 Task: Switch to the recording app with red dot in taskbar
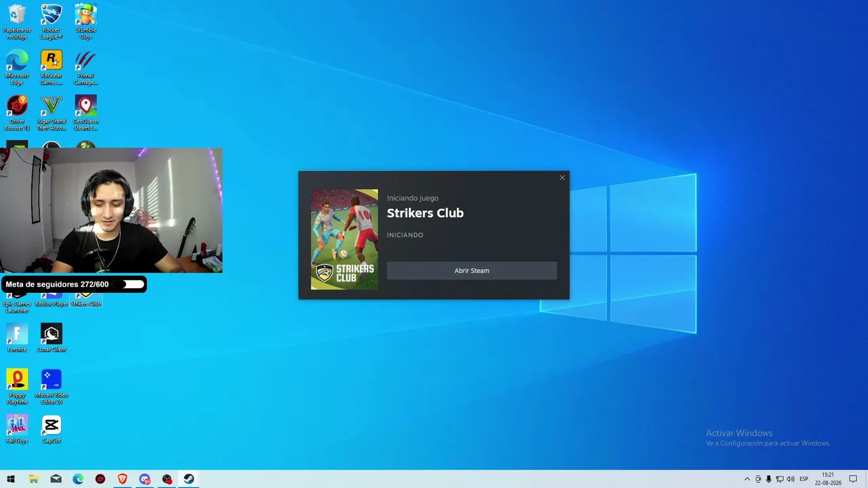click(167, 479)
